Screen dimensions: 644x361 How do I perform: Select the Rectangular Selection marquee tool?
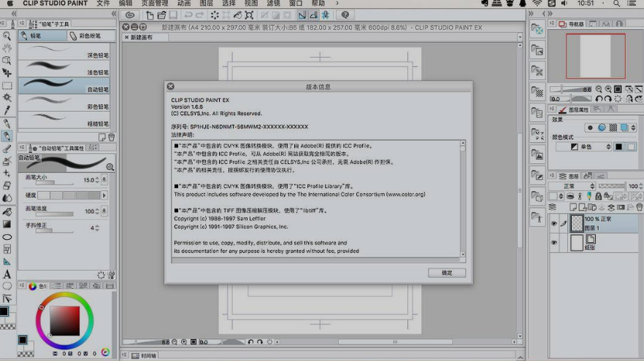pyautogui.click(x=7, y=85)
